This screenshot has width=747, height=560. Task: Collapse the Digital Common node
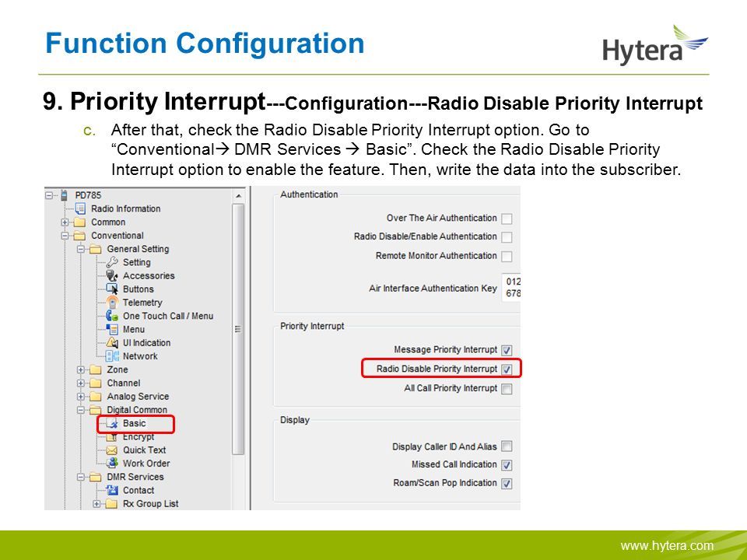(81, 410)
